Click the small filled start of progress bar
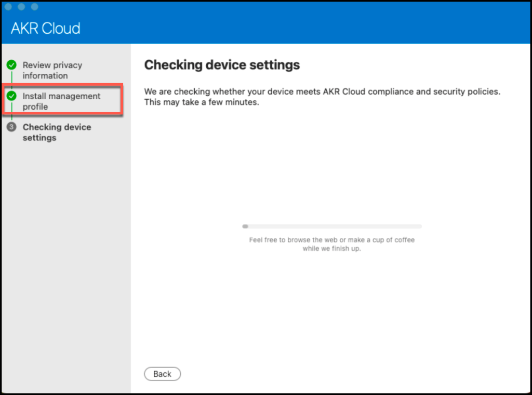The image size is (532, 395). click(x=245, y=227)
